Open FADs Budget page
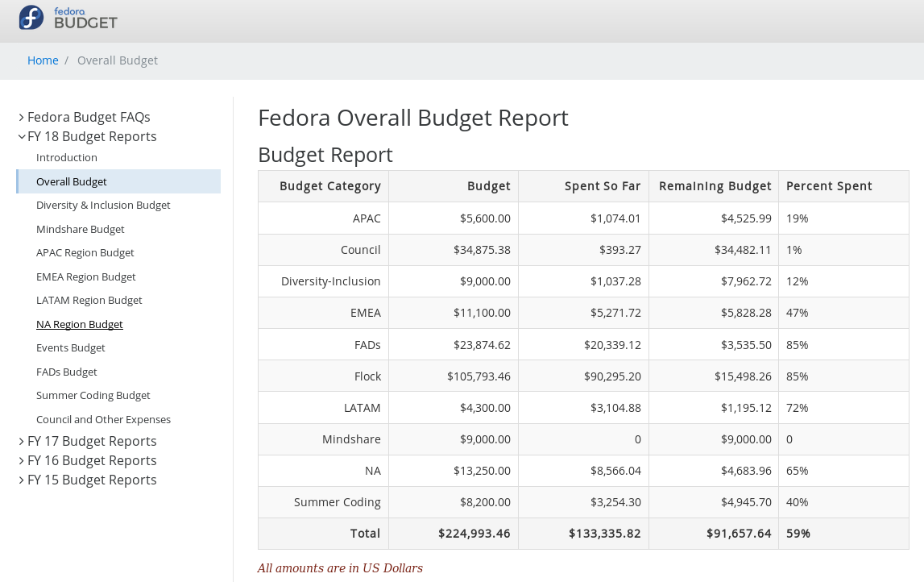This screenshot has width=924, height=582. 67,372
